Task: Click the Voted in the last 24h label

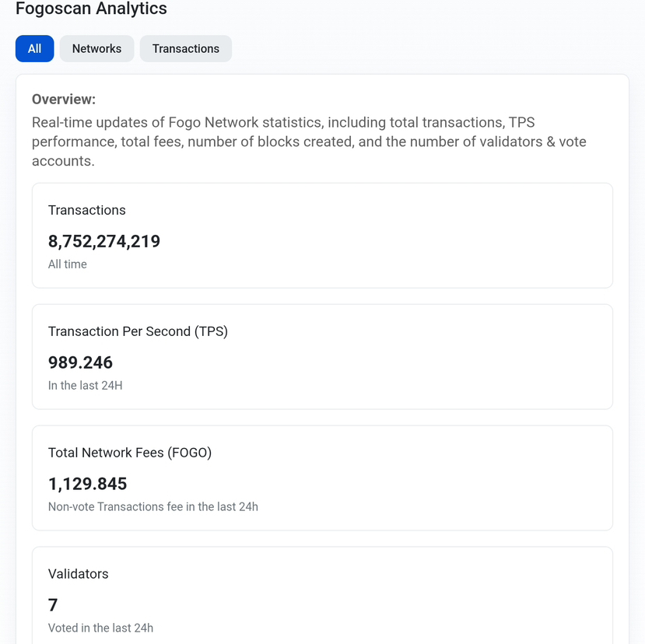Action: [100, 628]
